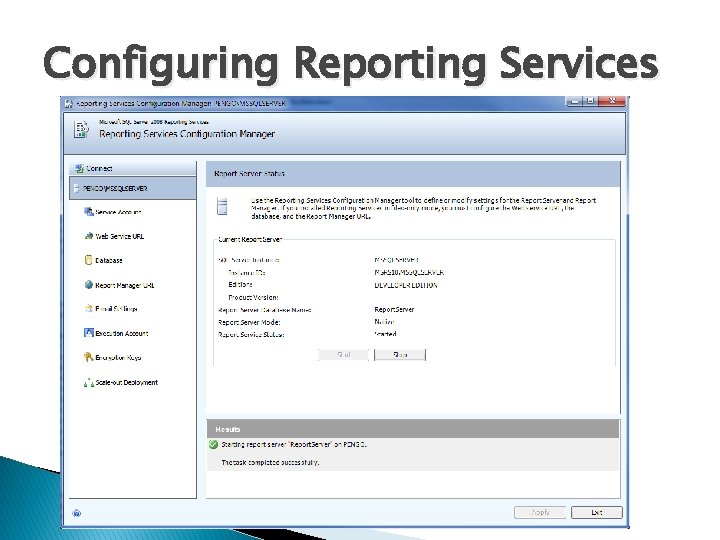Viewport: 720px width, 540px height.
Task: Open E-mail Settings page
Action: 116,309
